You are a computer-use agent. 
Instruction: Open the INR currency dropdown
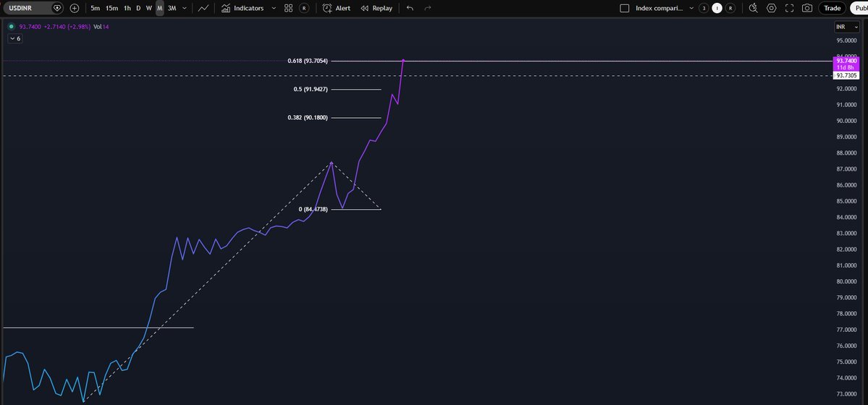847,27
